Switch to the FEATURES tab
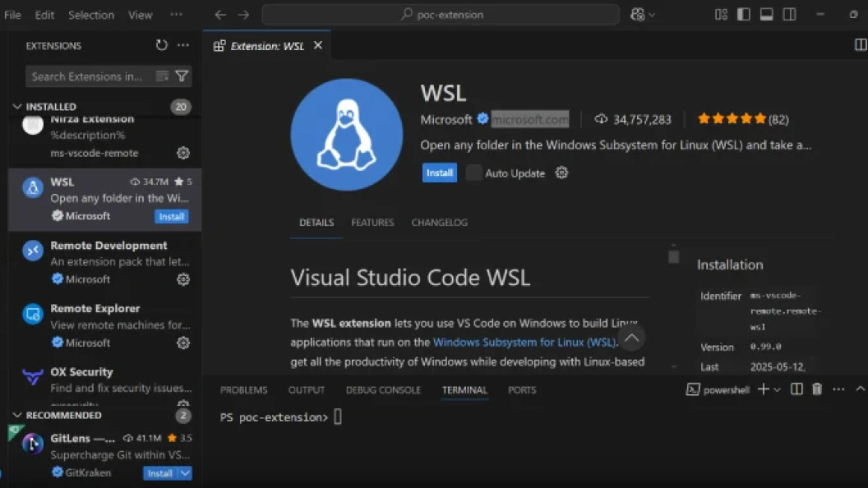Screen dimensions: 868x488 [x=372, y=223]
